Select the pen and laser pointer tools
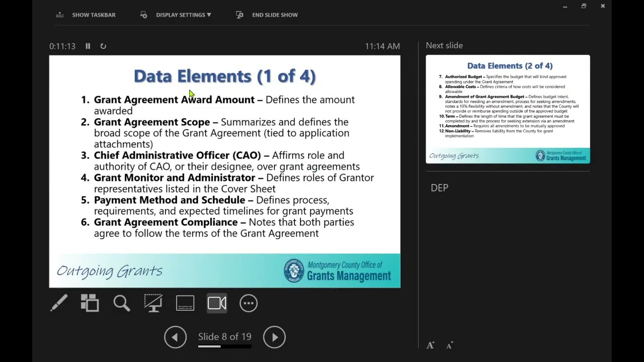Image resolution: width=644 pixels, height=362 pixels. (59, 303)
